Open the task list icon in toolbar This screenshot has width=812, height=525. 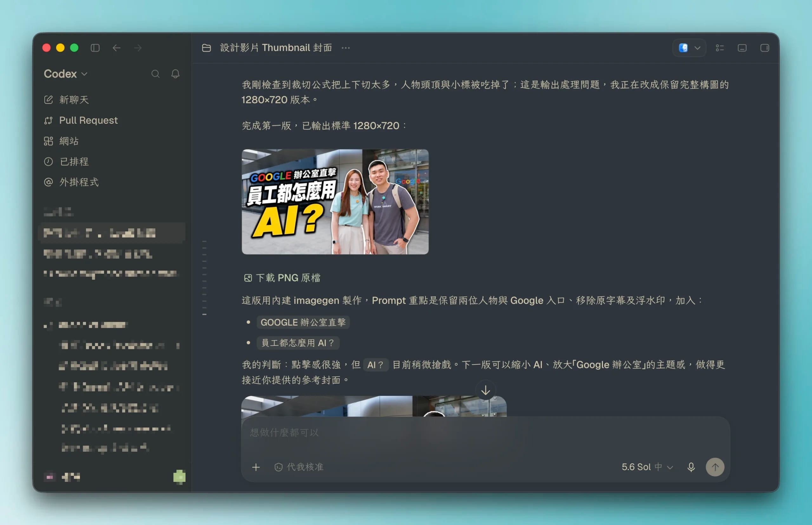pyautogui.click(x=720, y=48)
